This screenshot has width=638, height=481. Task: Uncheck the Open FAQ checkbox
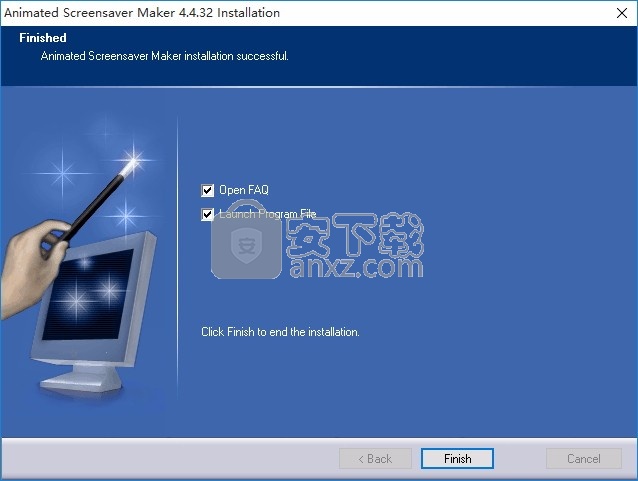point(208,190)
